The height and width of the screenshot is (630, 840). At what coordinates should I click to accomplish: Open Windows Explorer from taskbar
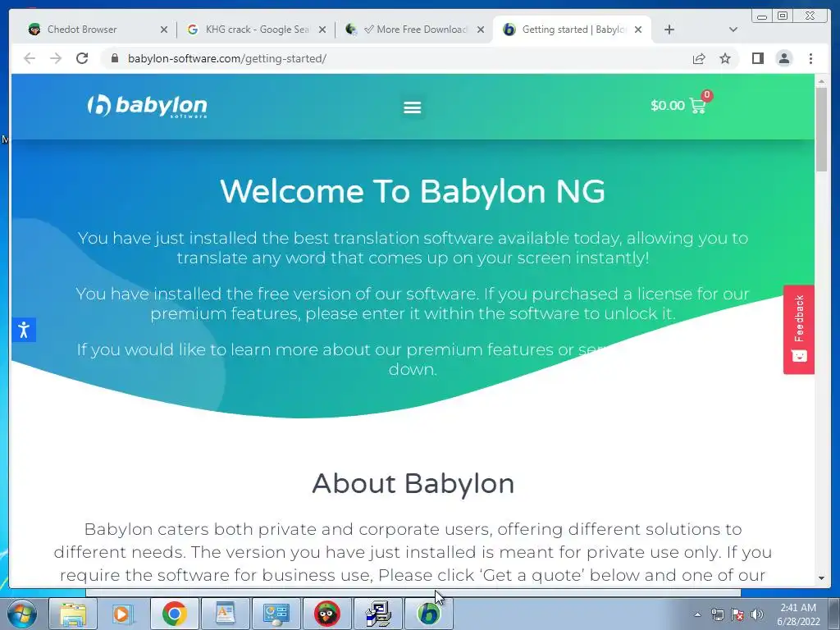[73, 614]
